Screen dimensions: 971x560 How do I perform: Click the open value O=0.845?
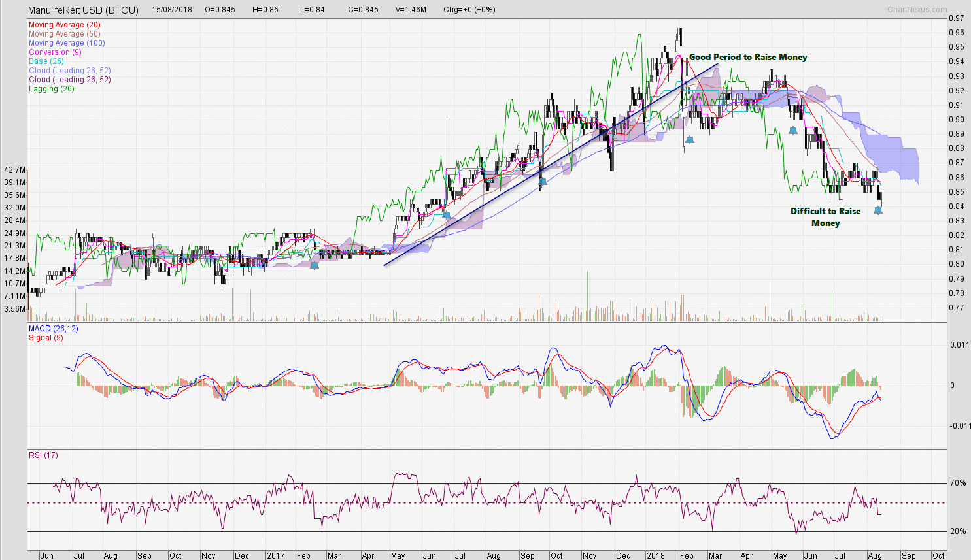(x=220, y=10)
